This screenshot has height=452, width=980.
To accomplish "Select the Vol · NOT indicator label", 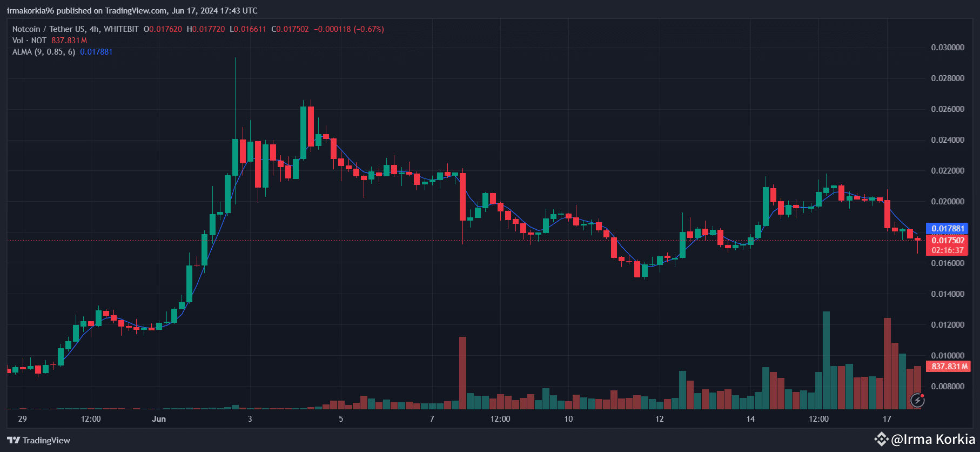I will coord(29,41).
